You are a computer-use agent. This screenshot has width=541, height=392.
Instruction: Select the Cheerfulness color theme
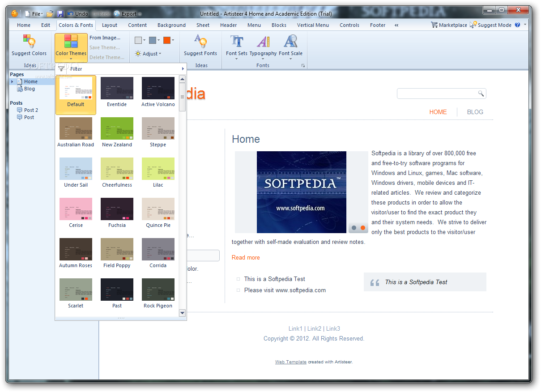[x=117, y=173]
